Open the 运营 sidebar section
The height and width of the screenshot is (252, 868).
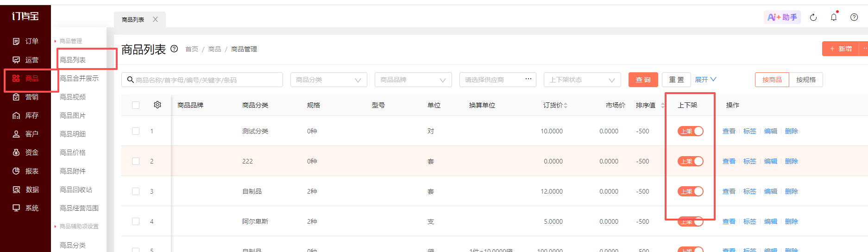(x=25, y=60)
